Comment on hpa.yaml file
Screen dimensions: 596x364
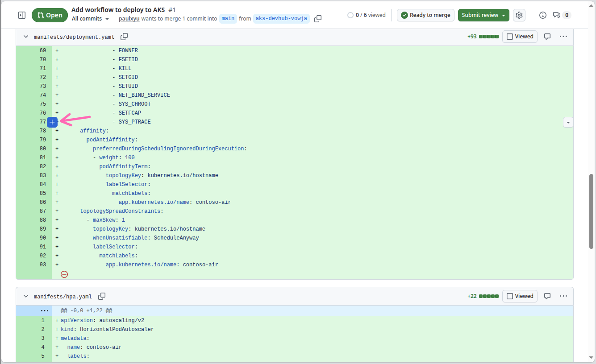coord(547,296)
